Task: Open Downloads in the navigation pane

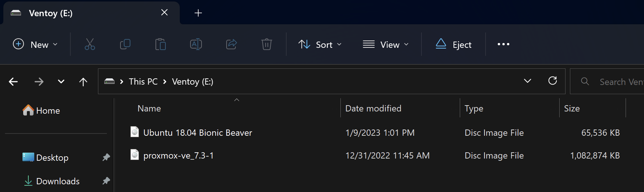Action: 58,181
